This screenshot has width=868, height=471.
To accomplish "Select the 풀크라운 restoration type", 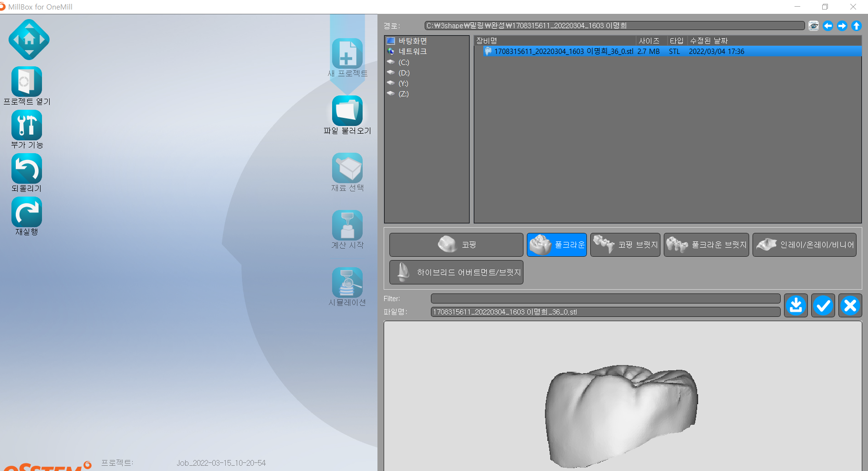I will 557,245.
